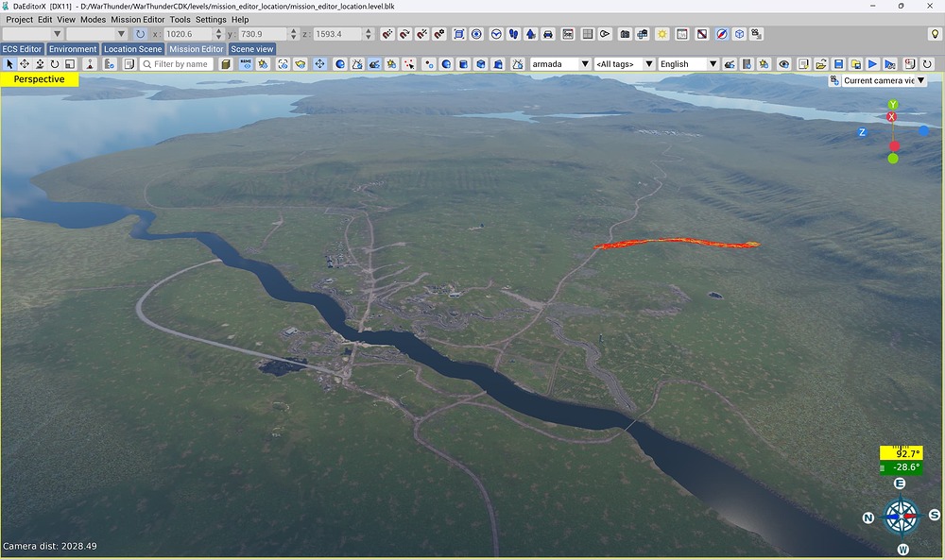Open the Project menu
The height and width of the screenshot is (560, 945).
tap(19, 19)
